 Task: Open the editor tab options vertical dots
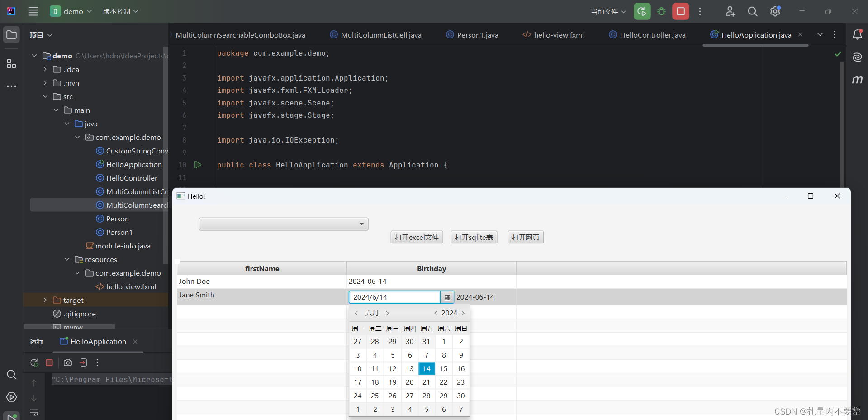(x=835, y=35)
